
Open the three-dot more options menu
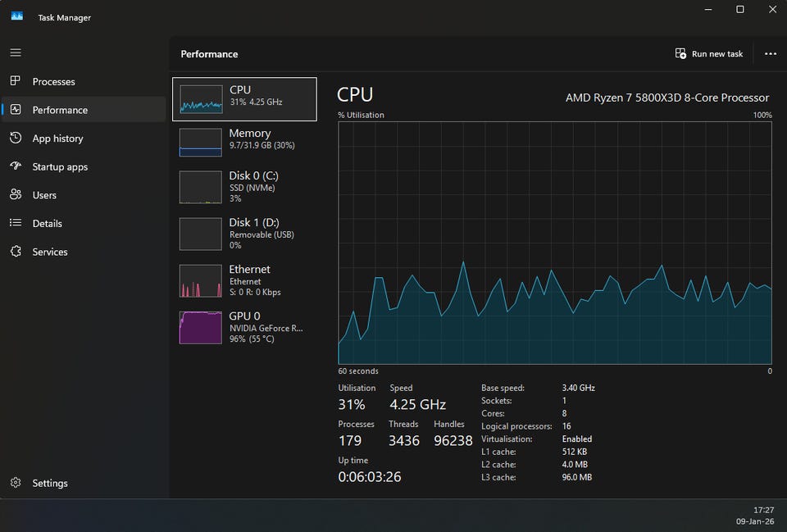770,54
